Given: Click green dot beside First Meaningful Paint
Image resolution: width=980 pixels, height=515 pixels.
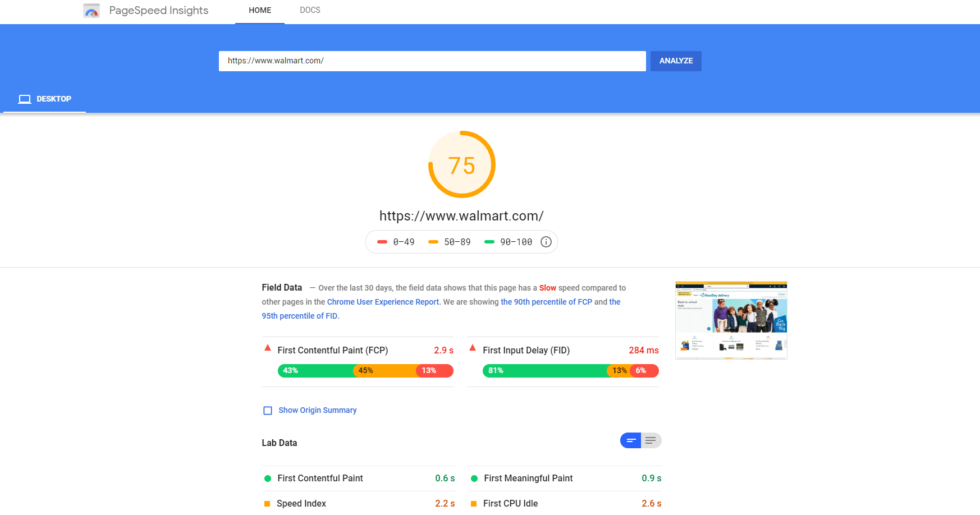Looking at the screenshot, I should pyautogui.click(x=474, y=479).
